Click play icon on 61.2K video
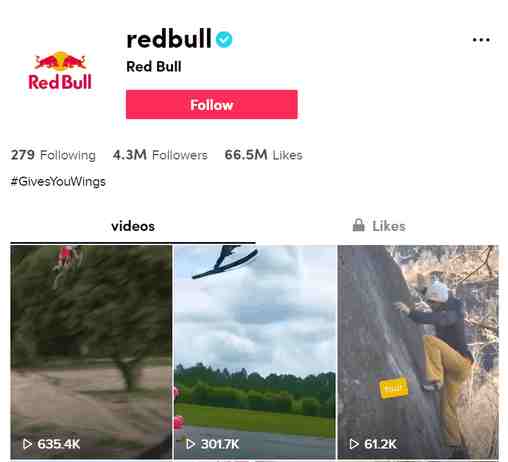 pos(354,444)
